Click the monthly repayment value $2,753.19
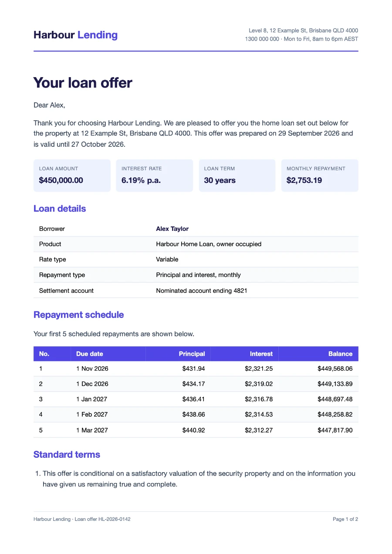Viewport: 392px width, 554px height. (x=304, y=180)
